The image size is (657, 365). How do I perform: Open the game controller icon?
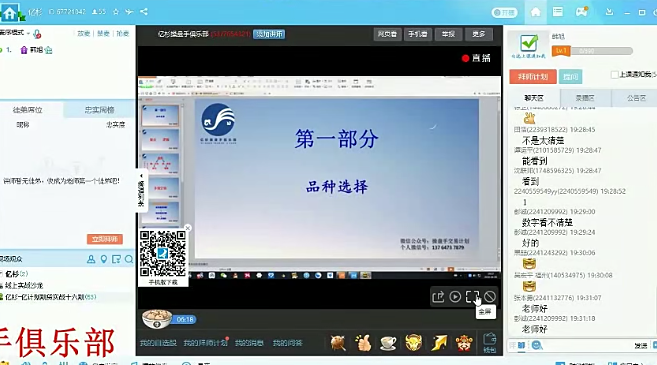(582, 12)
